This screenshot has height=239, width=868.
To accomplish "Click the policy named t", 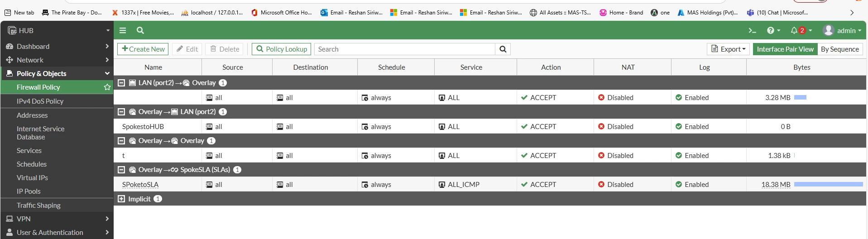I will click(123, 155).
